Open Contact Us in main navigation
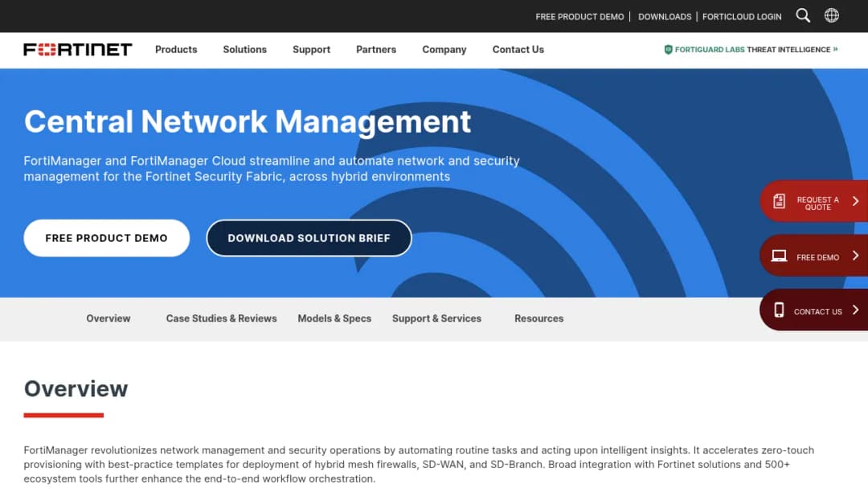 click(518, 49)
